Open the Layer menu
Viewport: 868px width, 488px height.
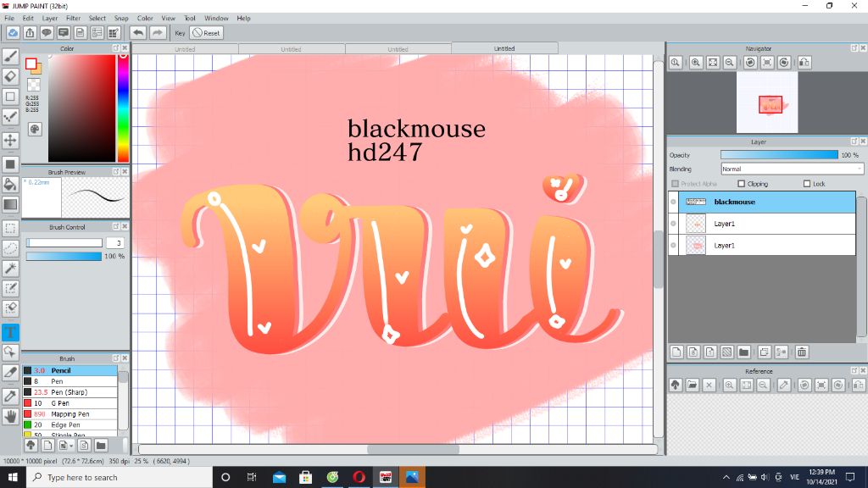click(x=50, y=19)
